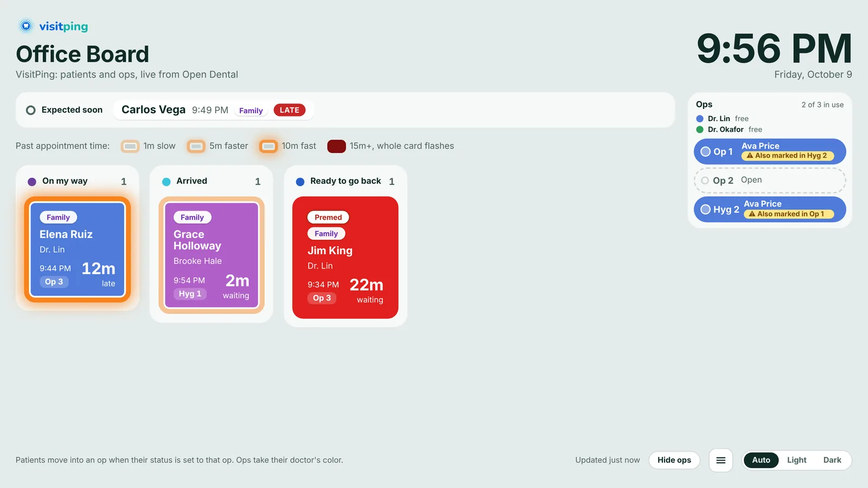The image size is (868, 488).
Task: Select Carlos Vega expected patient chip
Action: coord(214,110)
